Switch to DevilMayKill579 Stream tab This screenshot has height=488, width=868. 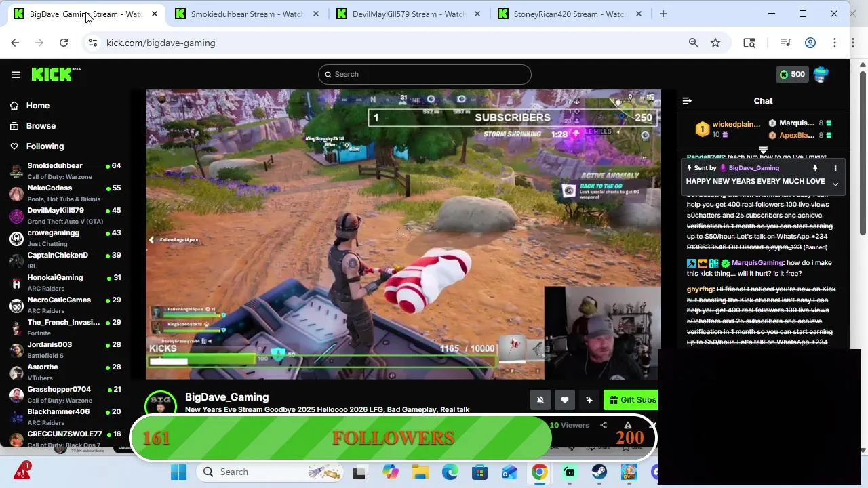point(408,14)
